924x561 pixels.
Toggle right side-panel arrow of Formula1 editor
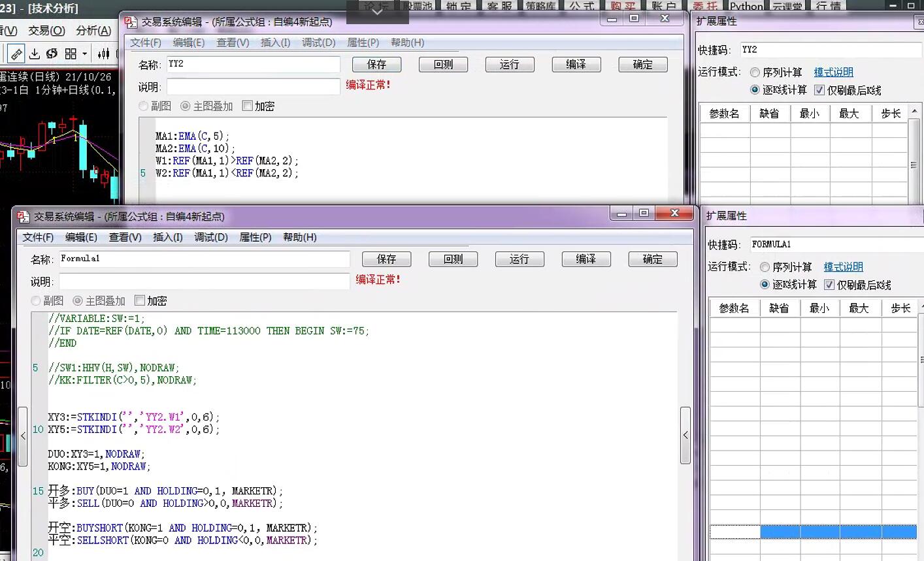[685, 435]
